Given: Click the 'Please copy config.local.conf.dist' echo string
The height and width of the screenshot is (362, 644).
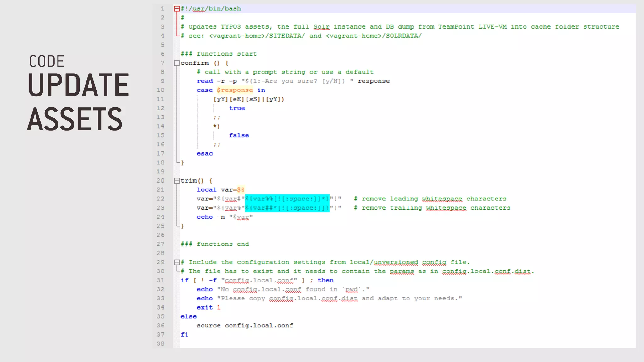Looking at the screenshot, I should pos(340,299).
